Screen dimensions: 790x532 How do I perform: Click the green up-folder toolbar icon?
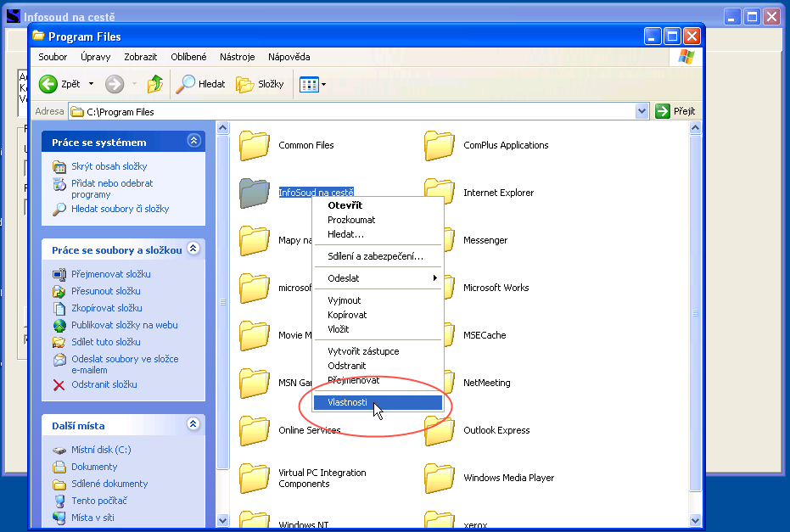click(x=155, y=84)
